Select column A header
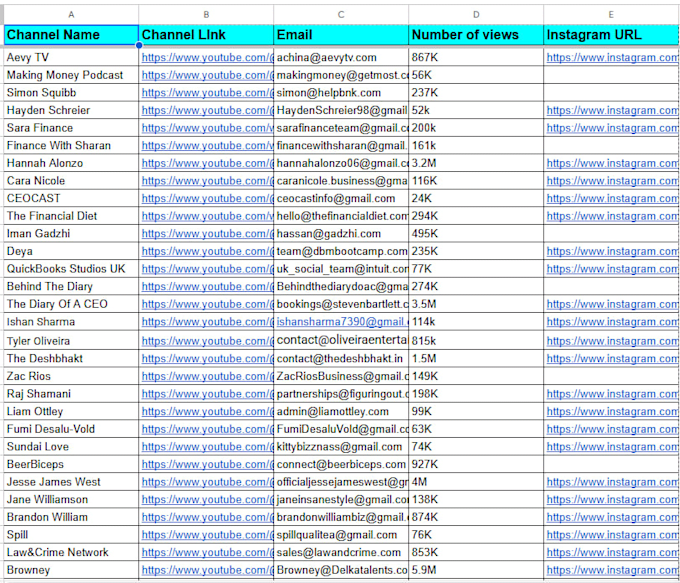The width and height of the screenshot is (680, 583). click(71, 15)
